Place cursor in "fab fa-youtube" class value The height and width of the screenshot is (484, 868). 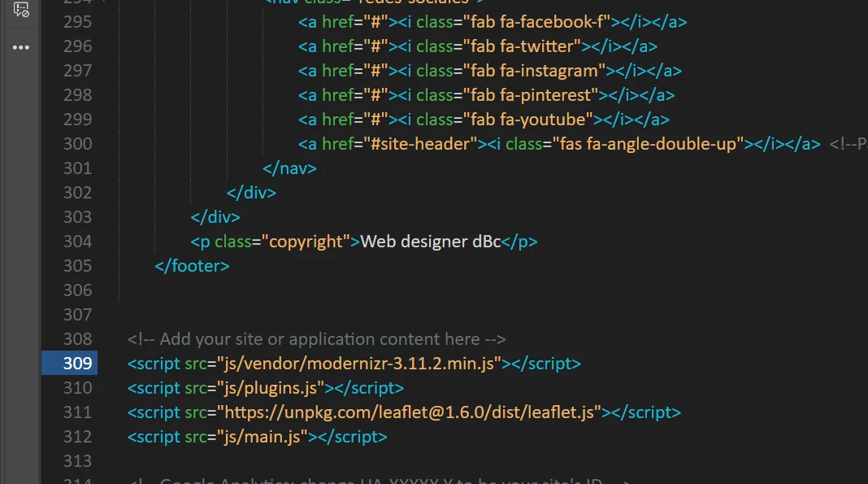(x=528, y=120)
